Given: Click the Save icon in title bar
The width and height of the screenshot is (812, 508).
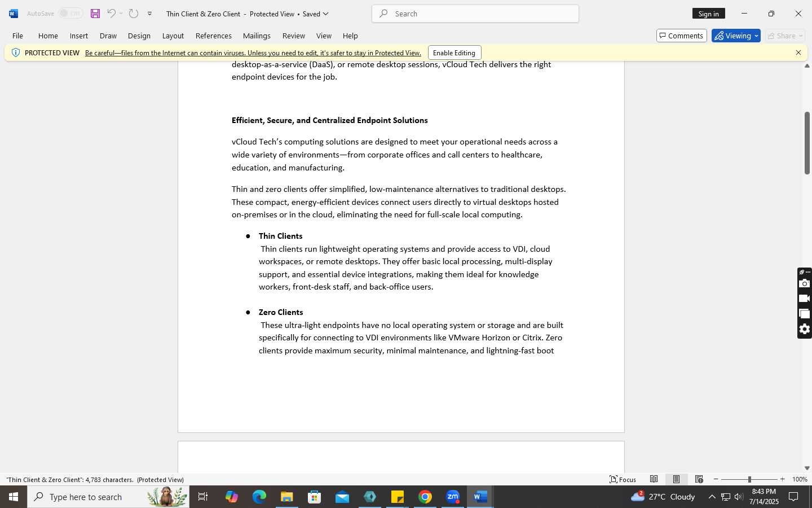Looking at the screenshot, I should pos(95,14).
